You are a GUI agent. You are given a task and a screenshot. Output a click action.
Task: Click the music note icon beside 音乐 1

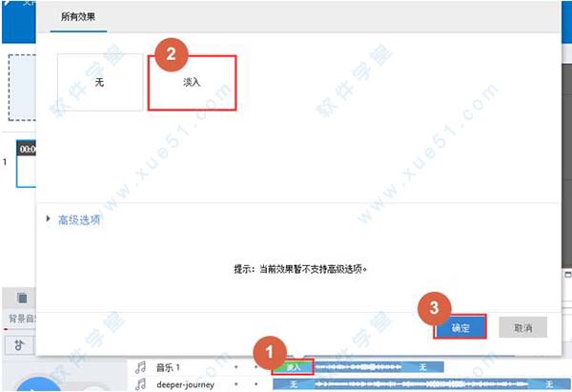pyautogui.click(x=141, y=367)
